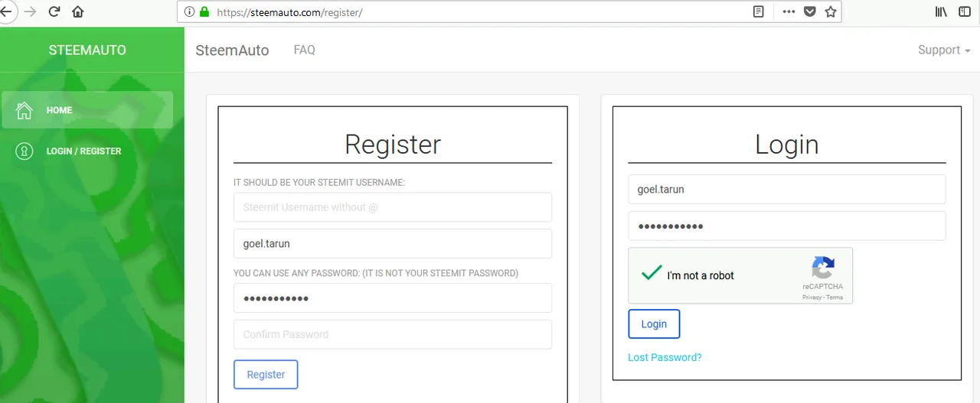
Task: Click the forward navigation arrow
Action: point(30,11)
